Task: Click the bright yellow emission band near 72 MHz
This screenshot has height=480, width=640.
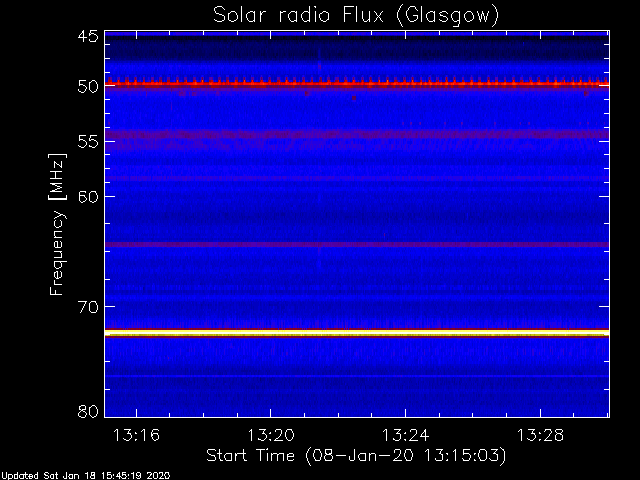Action: (x=357, y=333)
